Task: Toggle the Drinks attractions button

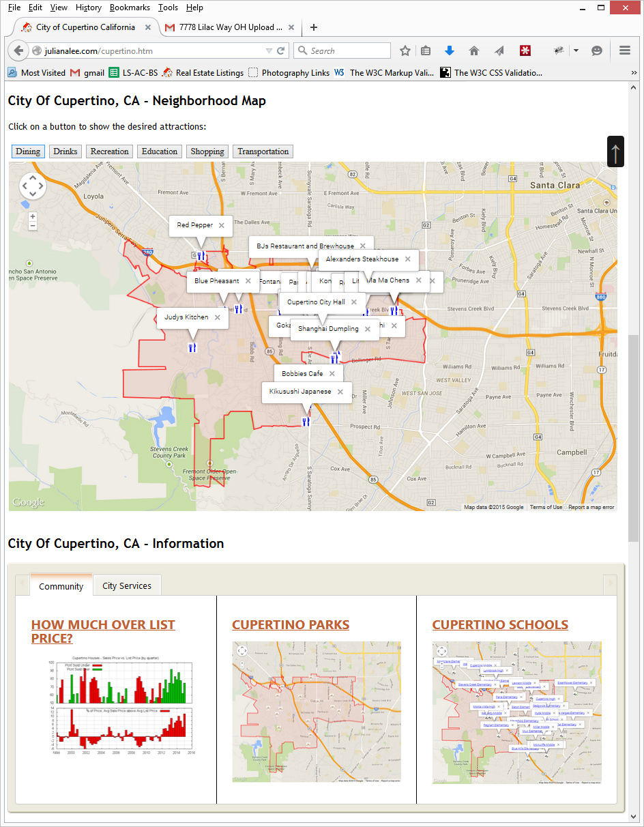Action: [x=65, y=151]
